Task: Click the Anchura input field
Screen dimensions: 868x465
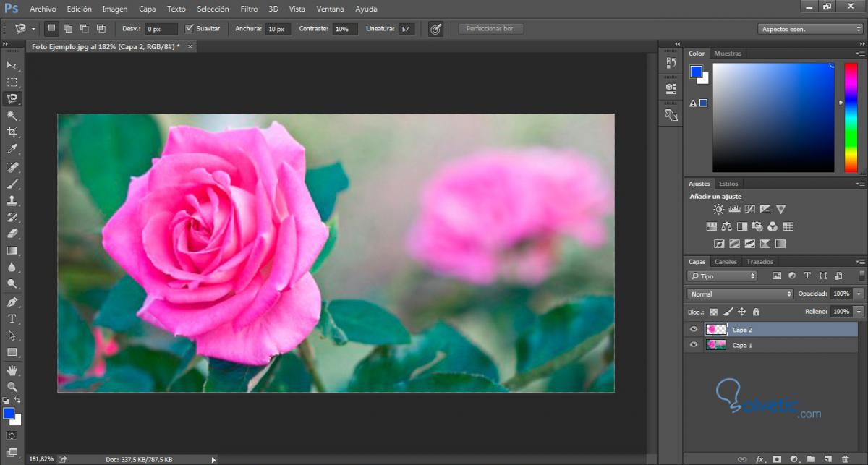Action: click(x=278, y=29)
